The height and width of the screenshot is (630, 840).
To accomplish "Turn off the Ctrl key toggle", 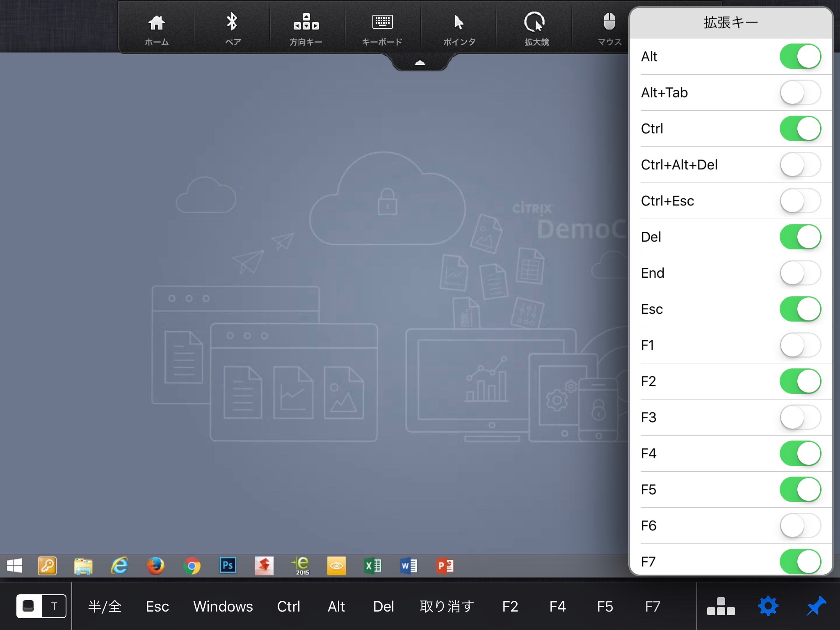I will click(800, 129).
